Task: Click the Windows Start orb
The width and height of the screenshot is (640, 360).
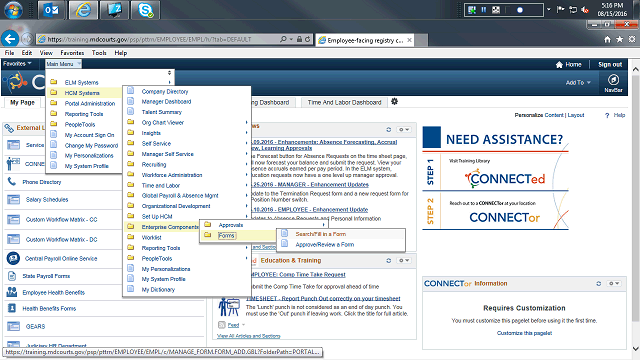Action: [13, 10]
